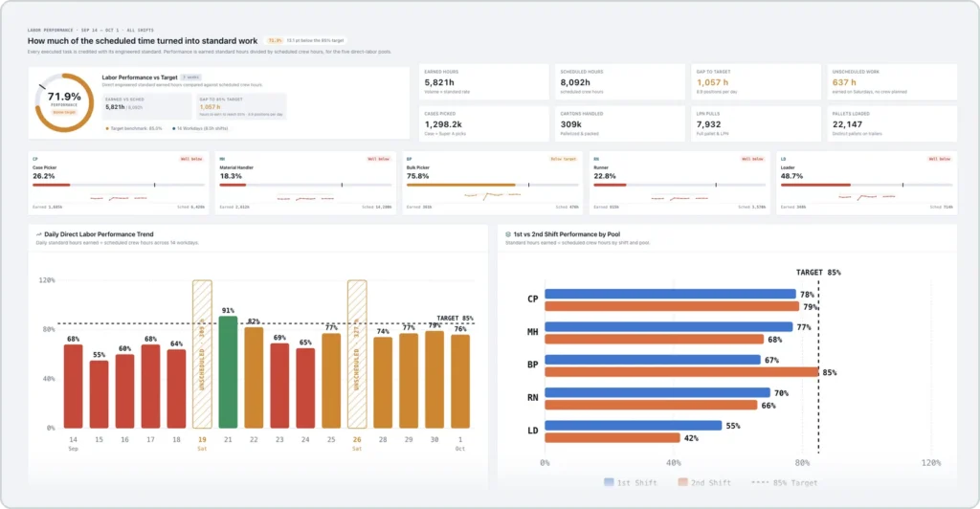
Task: Open the Unscheduled Work 637 h card
Action: 892,82
